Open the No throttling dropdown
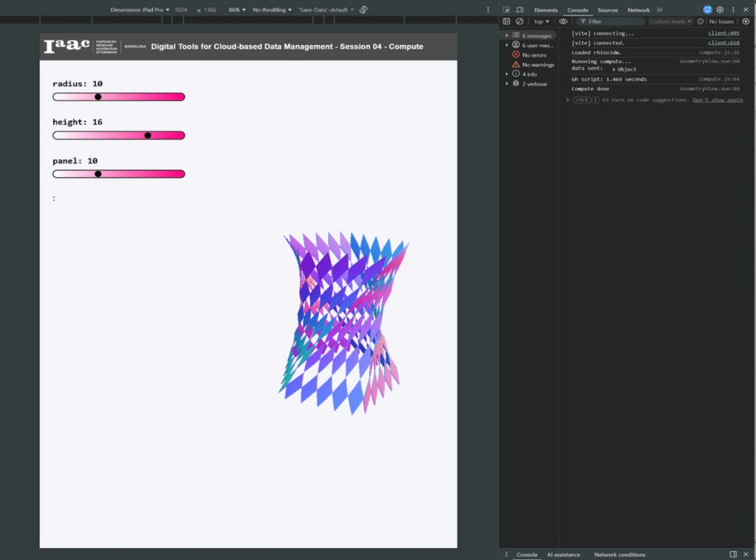Viewport: 756px width, 560px height. point(272,10)
